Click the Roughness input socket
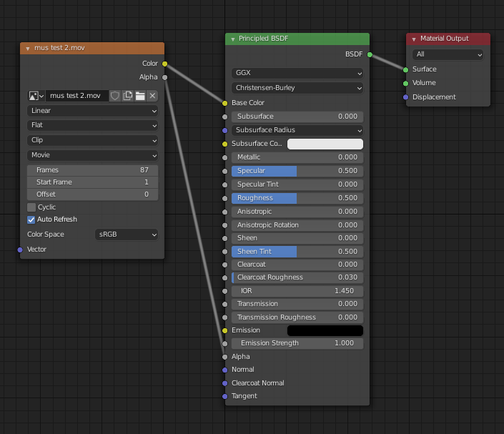This screenshot has width=504, height=434. coord(225,198)
